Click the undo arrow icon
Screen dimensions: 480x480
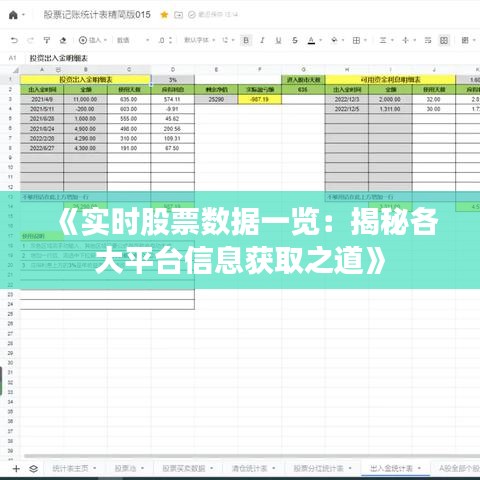click(14, 40)
